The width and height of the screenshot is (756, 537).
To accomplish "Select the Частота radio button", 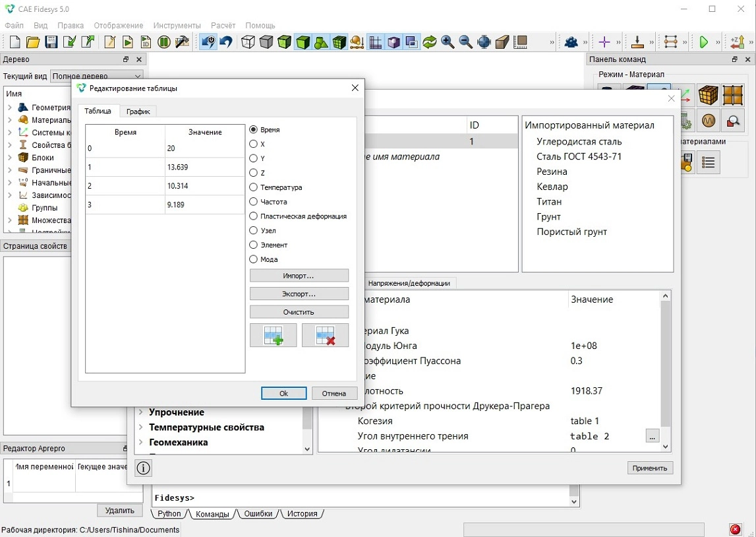I will click(253, 202).
